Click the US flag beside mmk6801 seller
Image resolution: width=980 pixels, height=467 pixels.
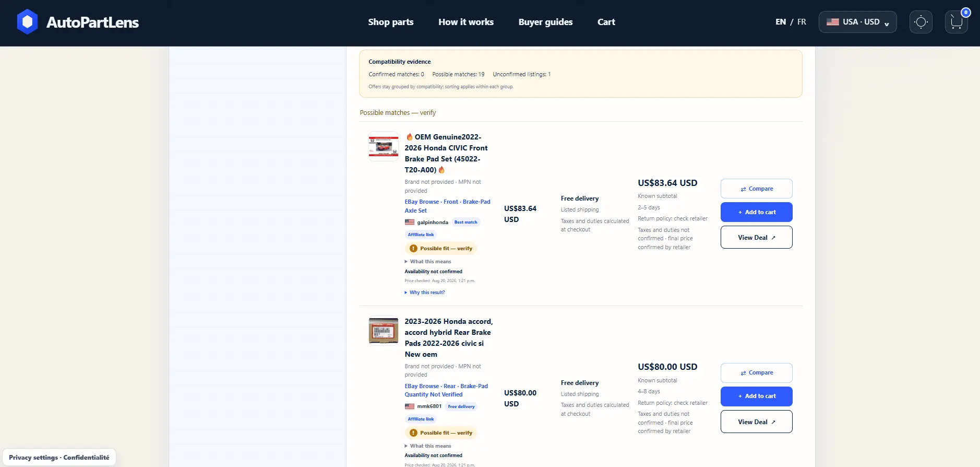(x=410, y=406)
